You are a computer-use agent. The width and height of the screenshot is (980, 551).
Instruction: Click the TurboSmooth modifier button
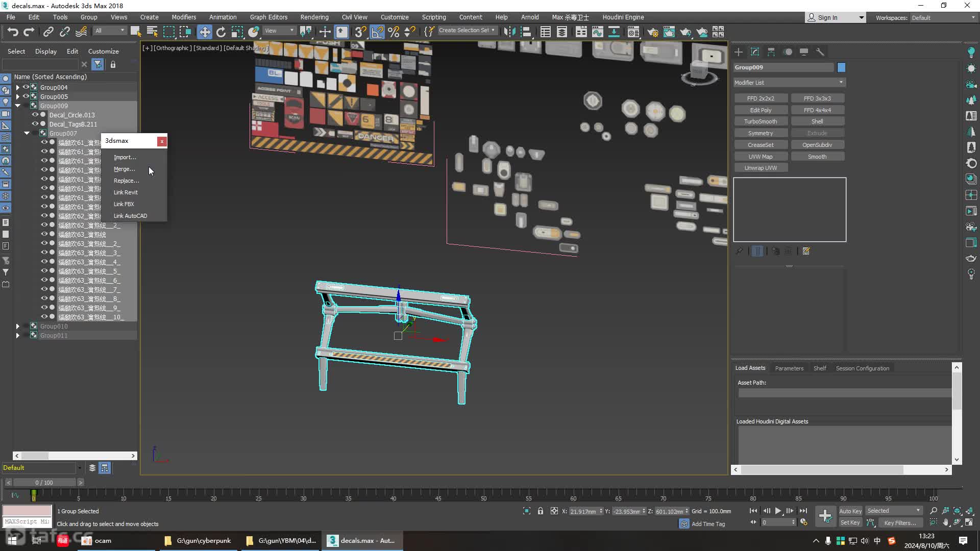761,121
